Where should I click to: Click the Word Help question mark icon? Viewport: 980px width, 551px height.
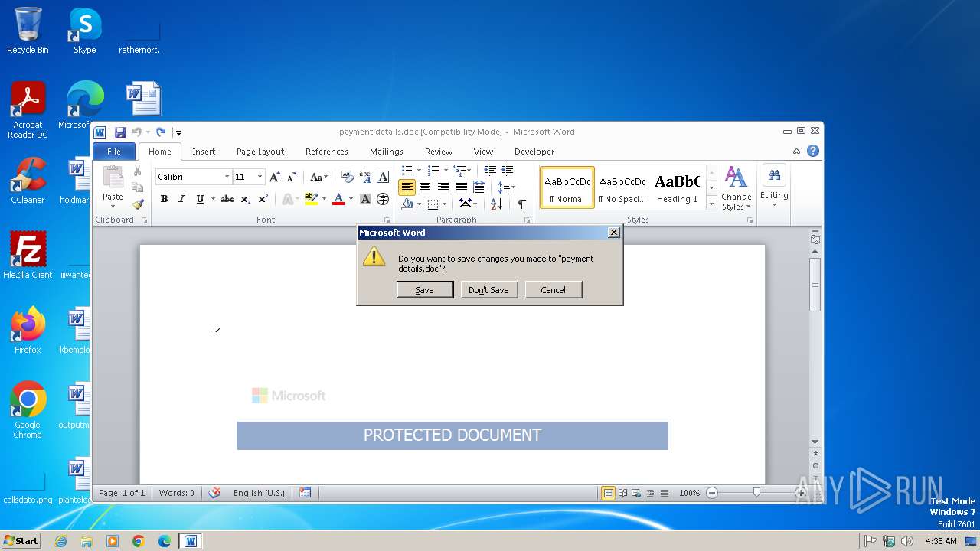(x=812, y=151)
